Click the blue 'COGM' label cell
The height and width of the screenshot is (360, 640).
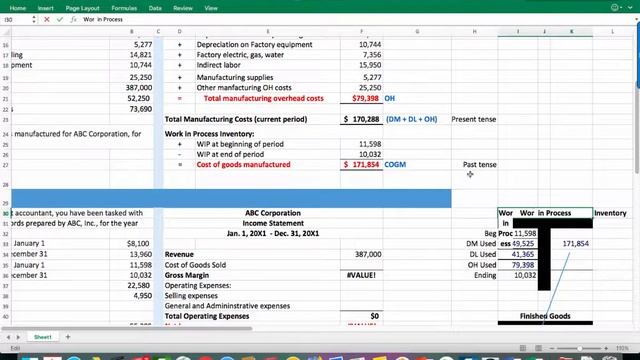tap(395, 164)
